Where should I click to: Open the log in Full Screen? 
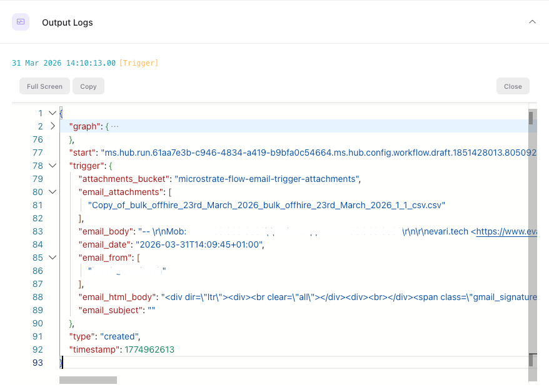tap(44, 86)
